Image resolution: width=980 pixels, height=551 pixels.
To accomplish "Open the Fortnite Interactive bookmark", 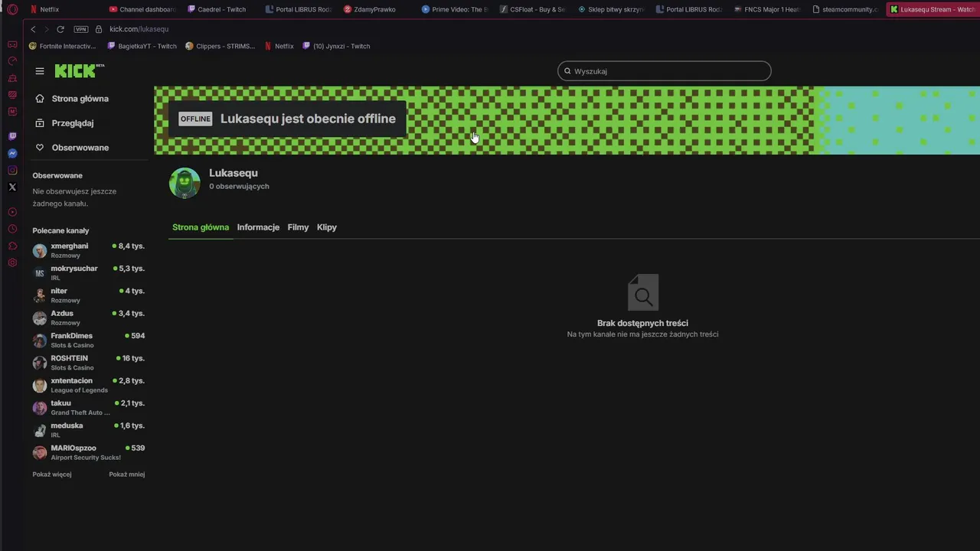I will pyautogui.click(x=62, y=46).
